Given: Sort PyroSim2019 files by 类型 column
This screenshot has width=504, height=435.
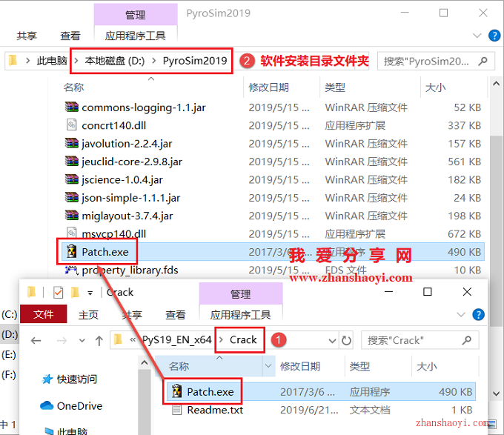Looking at the screenshot, I should tap(335, 87).
